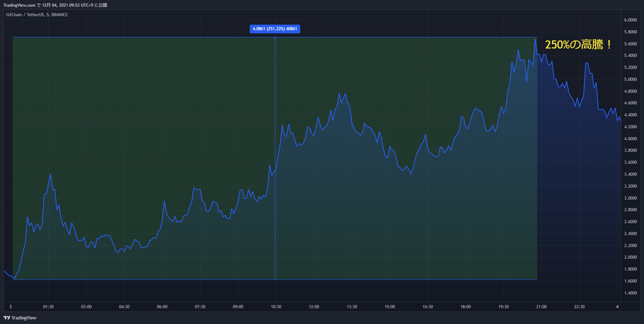
Task: Click the 5.6000 price axis label
Action: pyautogui.click(x=630, y=44)
